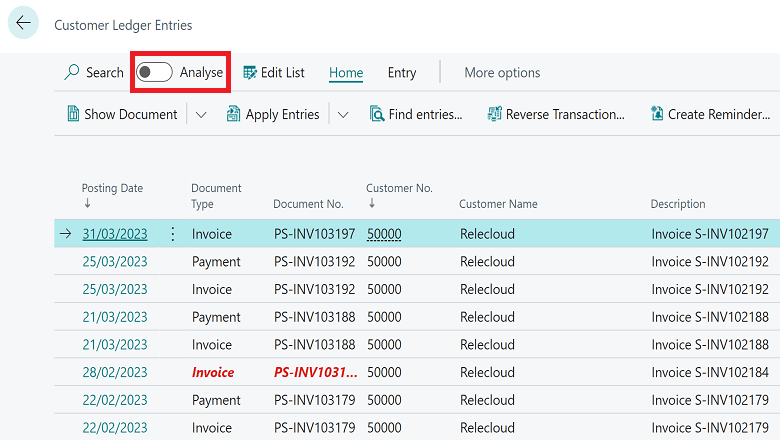Image resolution: width=780 pixels, height=440 pixels.
Task: Expand the Show Document dropdown arrow
Action: pos(201,115)
